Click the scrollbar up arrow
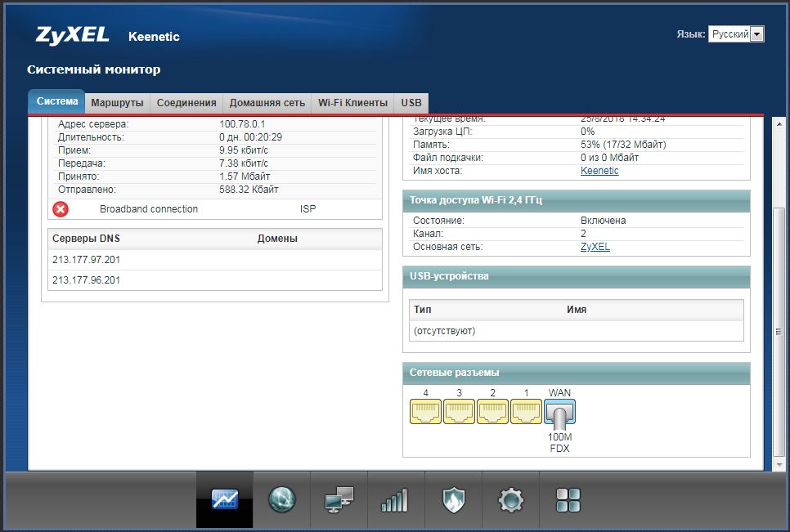790x532 pixels. click(x=779, y=124)
